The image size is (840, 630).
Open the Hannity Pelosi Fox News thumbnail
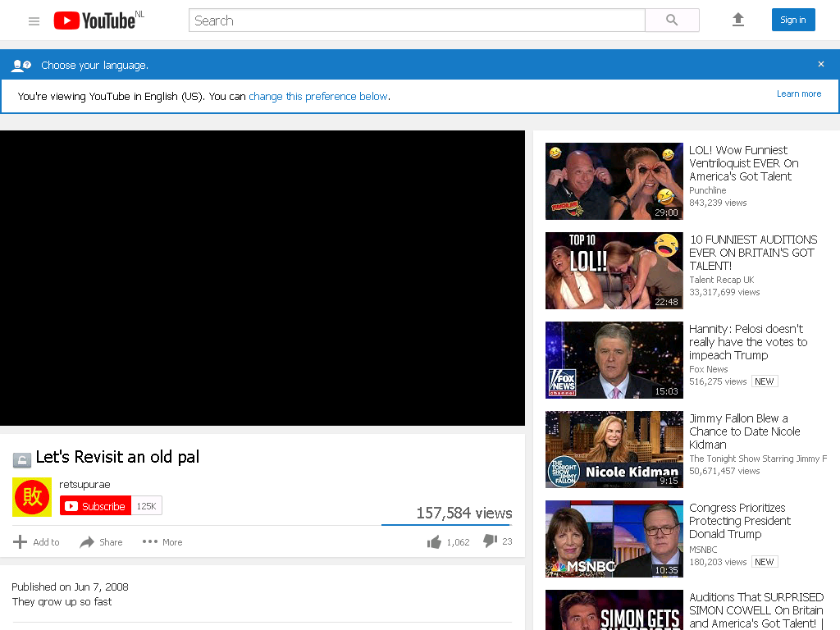(x=614, y=360)
